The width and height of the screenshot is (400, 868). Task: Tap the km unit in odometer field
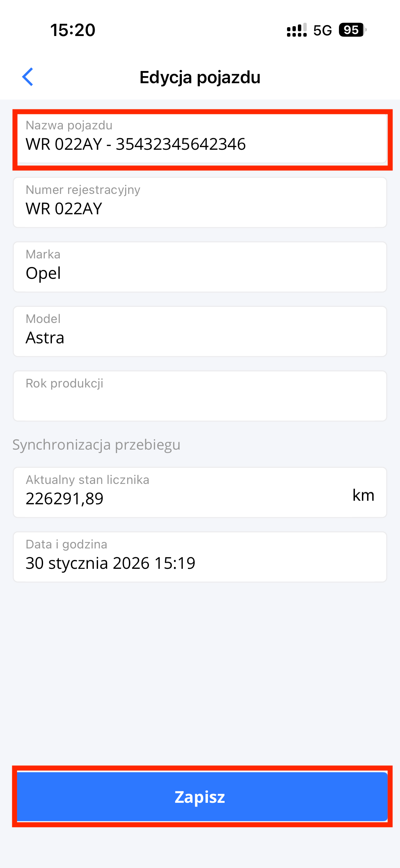[x=363, y=495]
